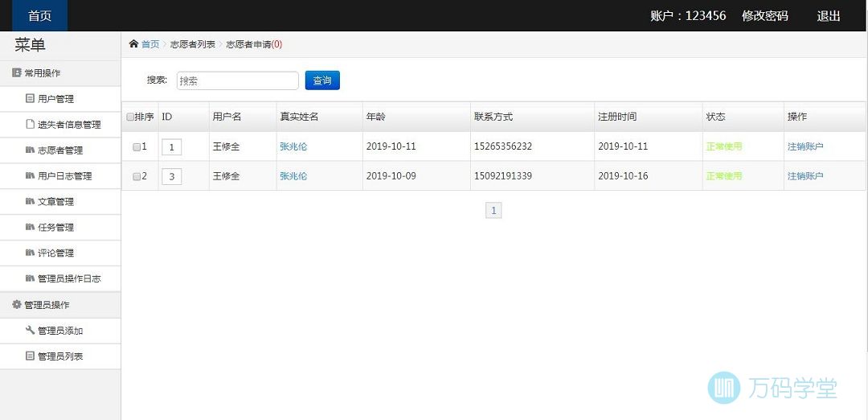Image resolution: width=868 pixels, height=420 pixels.
Task: Click the 文章管理 sidebar icon
Action: tap(31, 202)
